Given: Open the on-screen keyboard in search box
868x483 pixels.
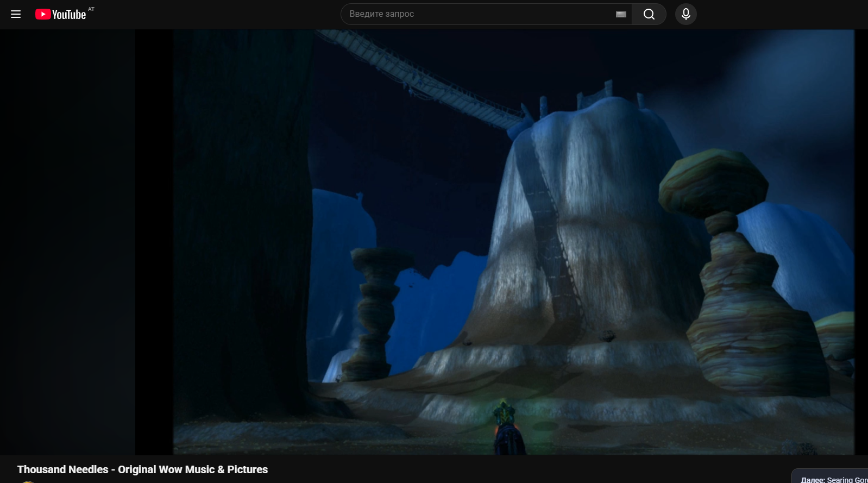Looking at the screenshot, I should 621,14.
